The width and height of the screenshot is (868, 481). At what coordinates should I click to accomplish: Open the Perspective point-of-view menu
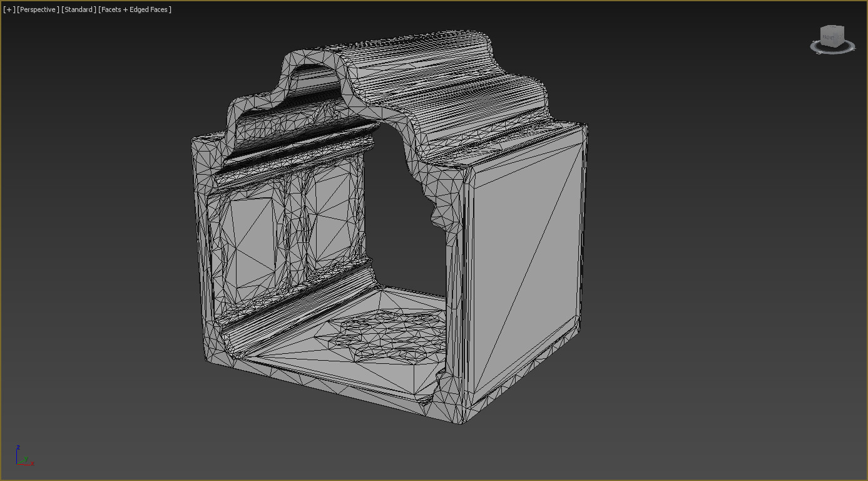click(x=38, y=9)
